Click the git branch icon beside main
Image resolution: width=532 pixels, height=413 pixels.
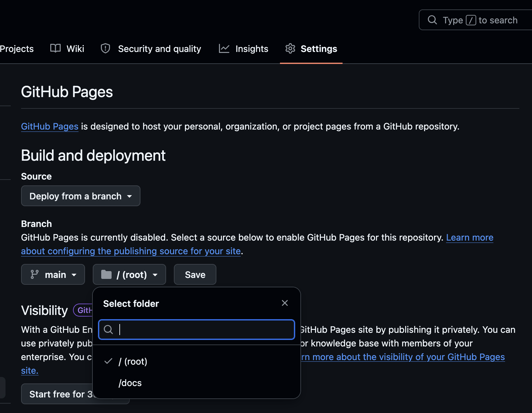point(34,274)
